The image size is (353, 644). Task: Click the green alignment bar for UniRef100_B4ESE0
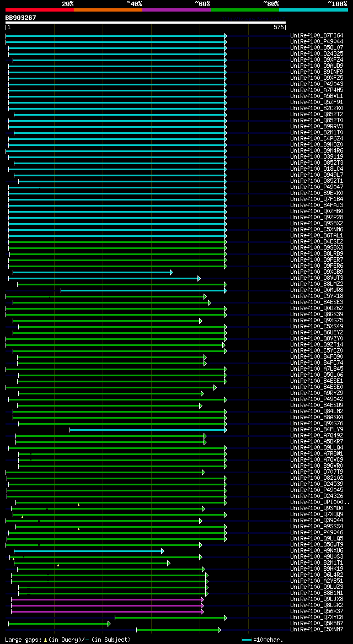pos(111,387)
